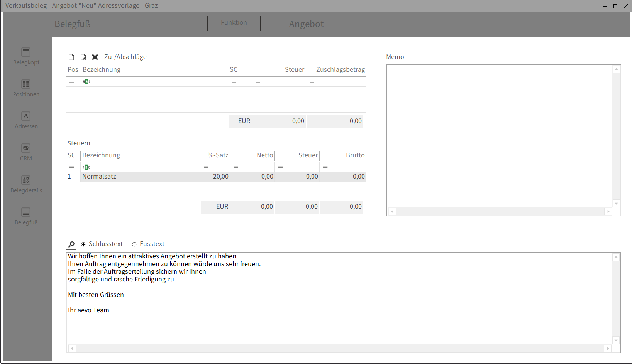Screen dimensions: 632x364
Task: Click into the Schlusstext text area
Action: tap(339, 298)
